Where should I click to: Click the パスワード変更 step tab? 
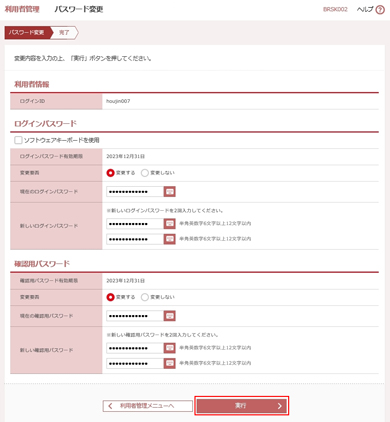[x=27, y=33]
